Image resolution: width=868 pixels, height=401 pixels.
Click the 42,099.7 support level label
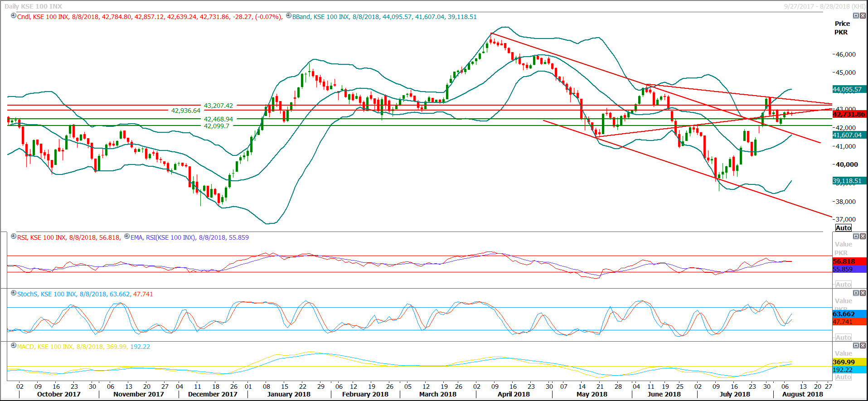(x=217, y=126)
